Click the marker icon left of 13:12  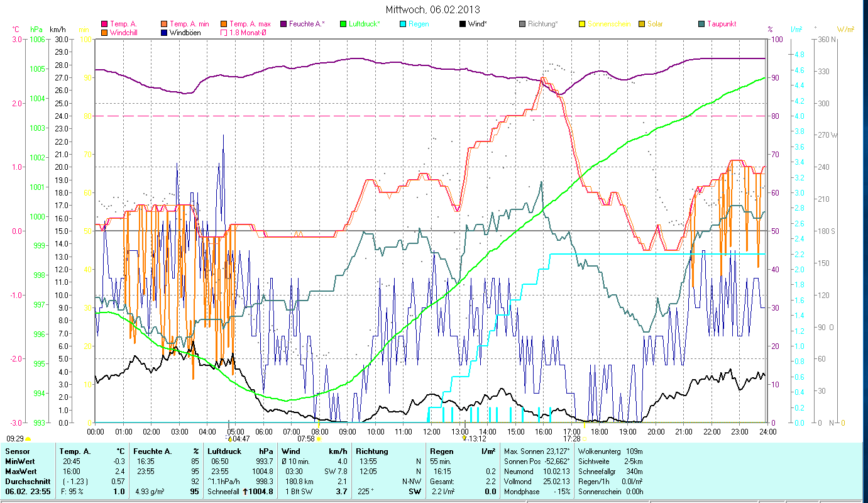[x=464, y=438]
